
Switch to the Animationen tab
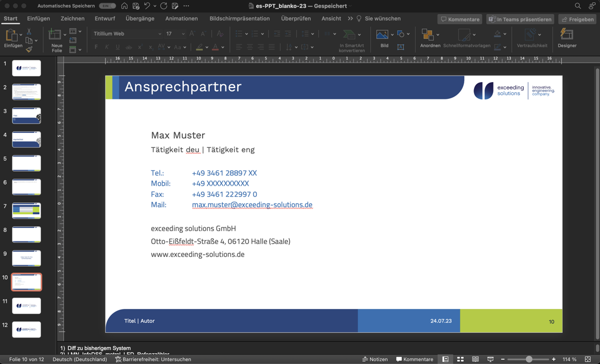click(181, 18)
